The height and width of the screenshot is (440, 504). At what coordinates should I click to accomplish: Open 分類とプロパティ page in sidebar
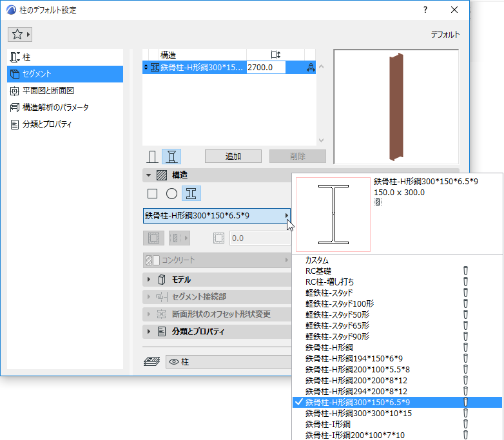coord(65,124)
